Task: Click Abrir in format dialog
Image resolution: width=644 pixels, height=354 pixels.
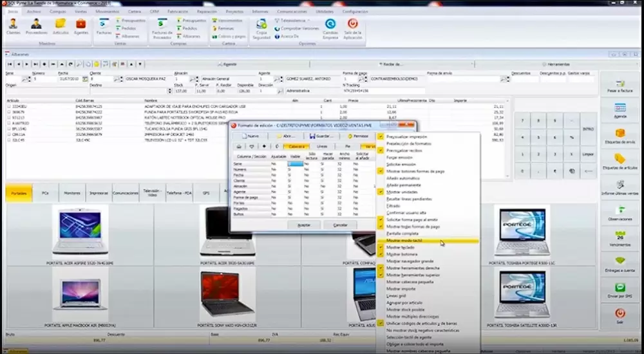Action: tap(286, 136)
